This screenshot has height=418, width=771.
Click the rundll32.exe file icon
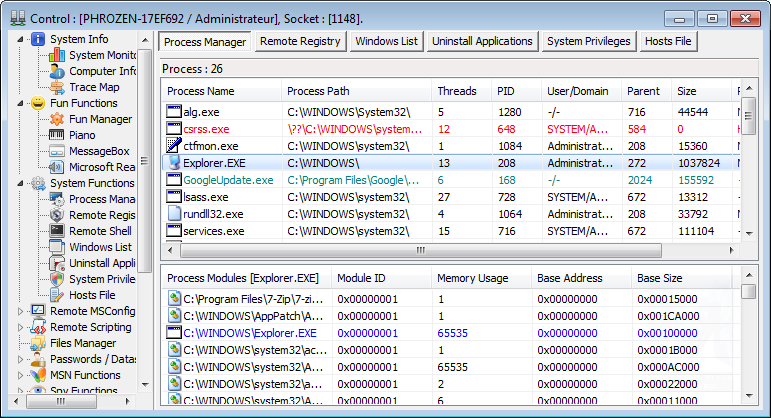click(x=175, y=213)
